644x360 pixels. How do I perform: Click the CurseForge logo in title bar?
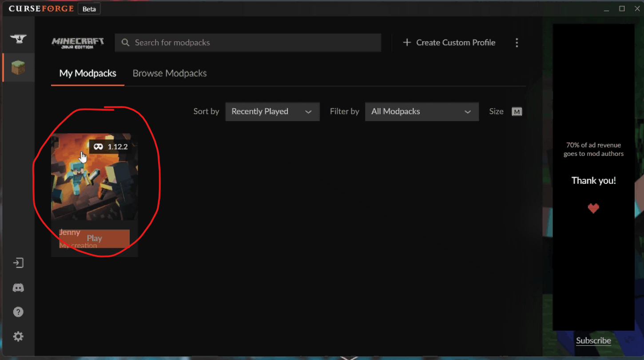click(x=41, y=8)
